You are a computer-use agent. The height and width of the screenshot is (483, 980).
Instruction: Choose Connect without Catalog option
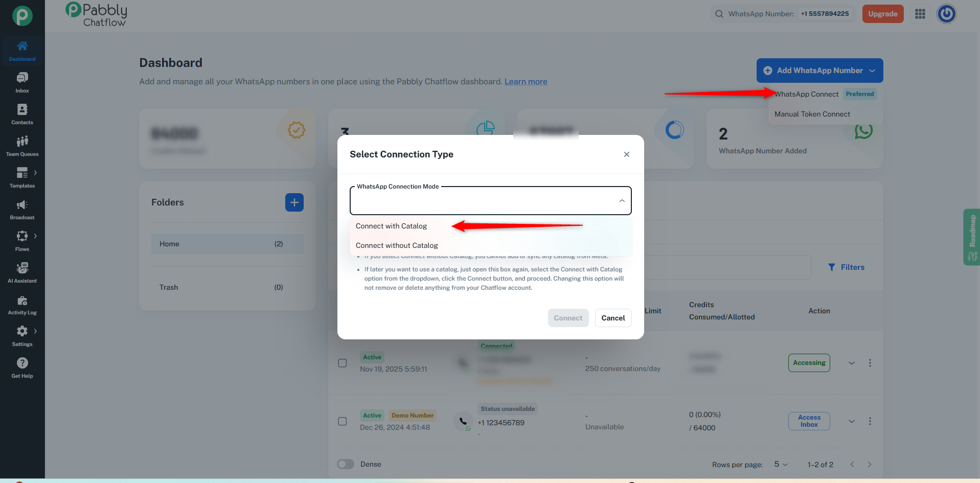coord(491,245)
